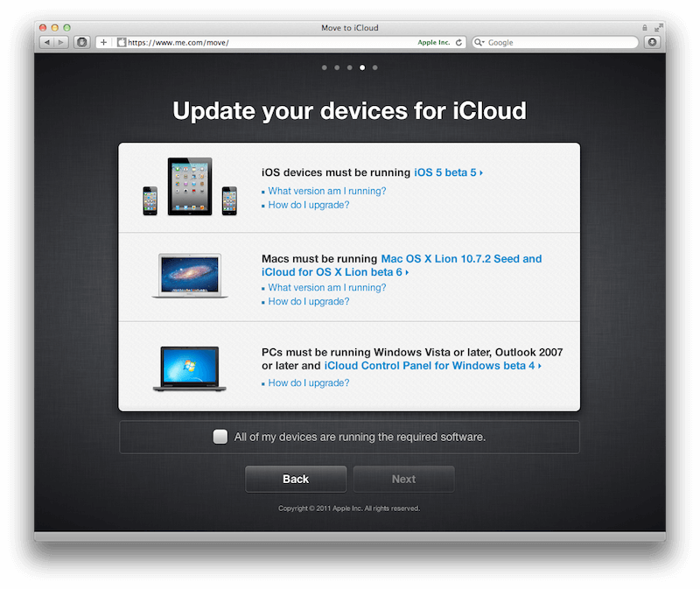
Task: Select the fourth, highlighted page dot
Action: tap(362, 67)
